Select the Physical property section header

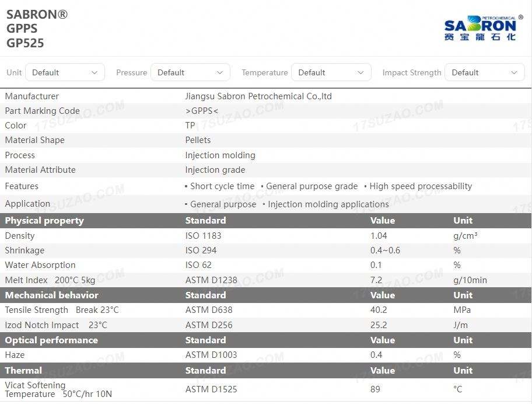[44, 221]
